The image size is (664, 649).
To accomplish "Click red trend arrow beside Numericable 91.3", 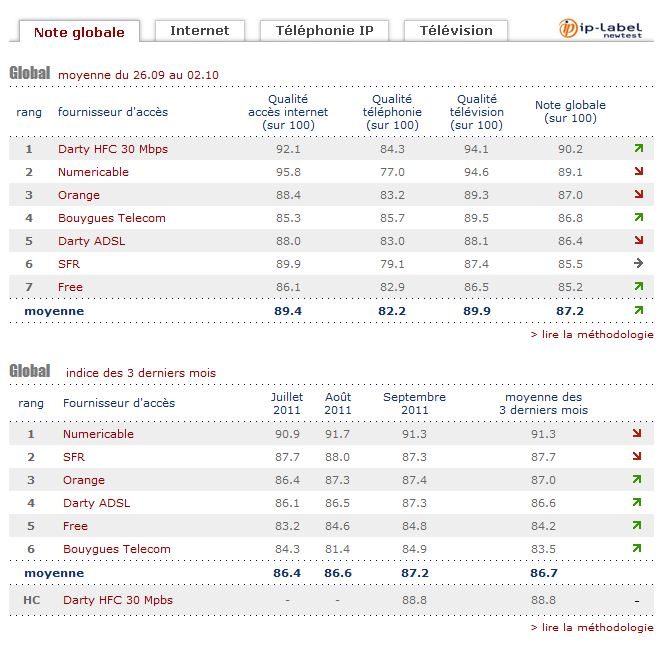I will [637, 434].
